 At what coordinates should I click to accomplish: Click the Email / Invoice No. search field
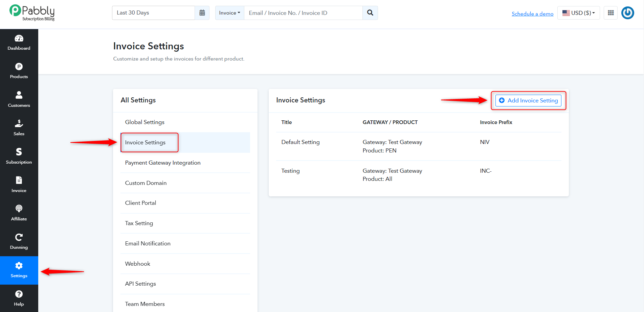click(x=303, y=13)
